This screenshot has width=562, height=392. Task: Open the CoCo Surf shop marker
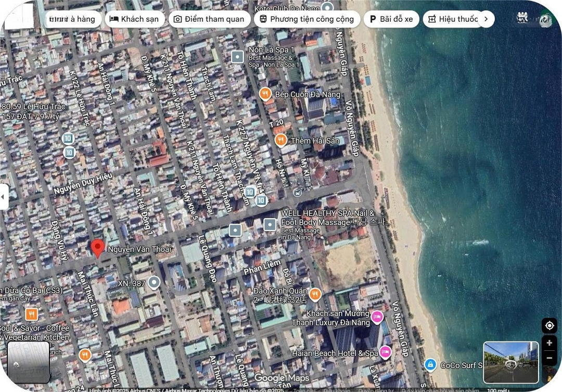coord(430,364)
